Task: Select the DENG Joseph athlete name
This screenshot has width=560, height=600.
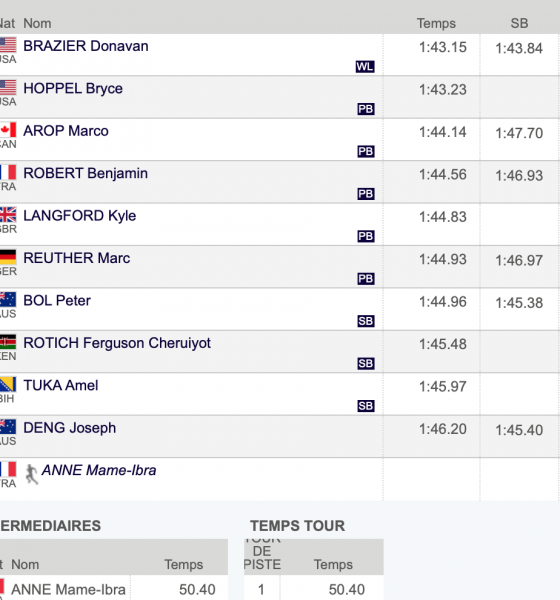Action: pyautogui.click(x=69, y=428)
